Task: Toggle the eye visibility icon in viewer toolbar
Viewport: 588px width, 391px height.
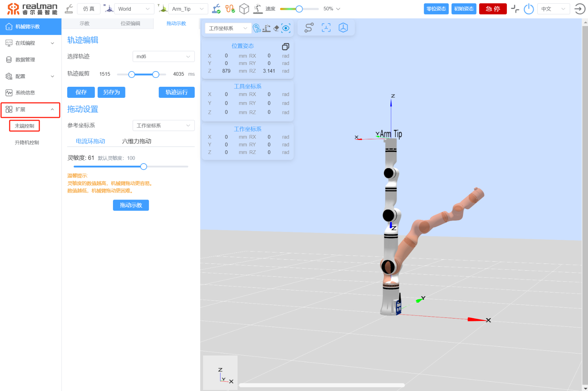Action: tap(286, 28)
